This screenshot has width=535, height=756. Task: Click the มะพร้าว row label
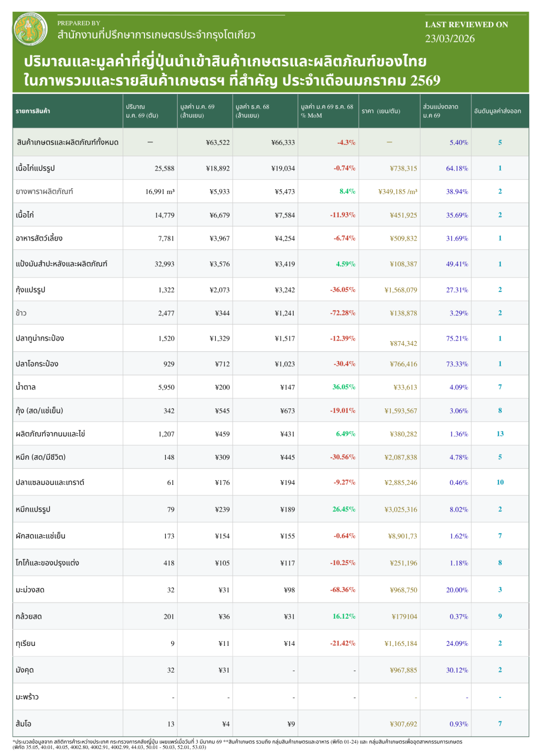(x=27, y=697)
